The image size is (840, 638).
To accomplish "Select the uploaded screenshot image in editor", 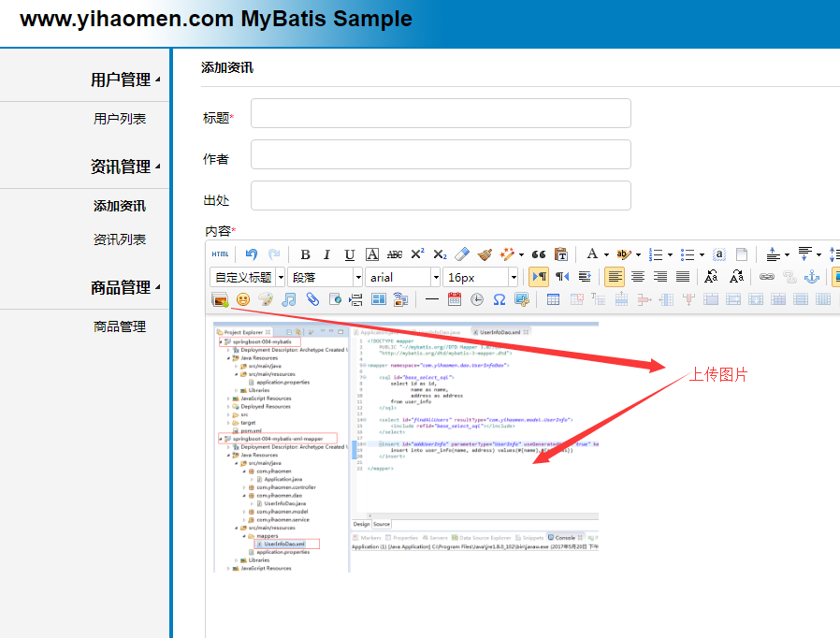I will (406, 447).
